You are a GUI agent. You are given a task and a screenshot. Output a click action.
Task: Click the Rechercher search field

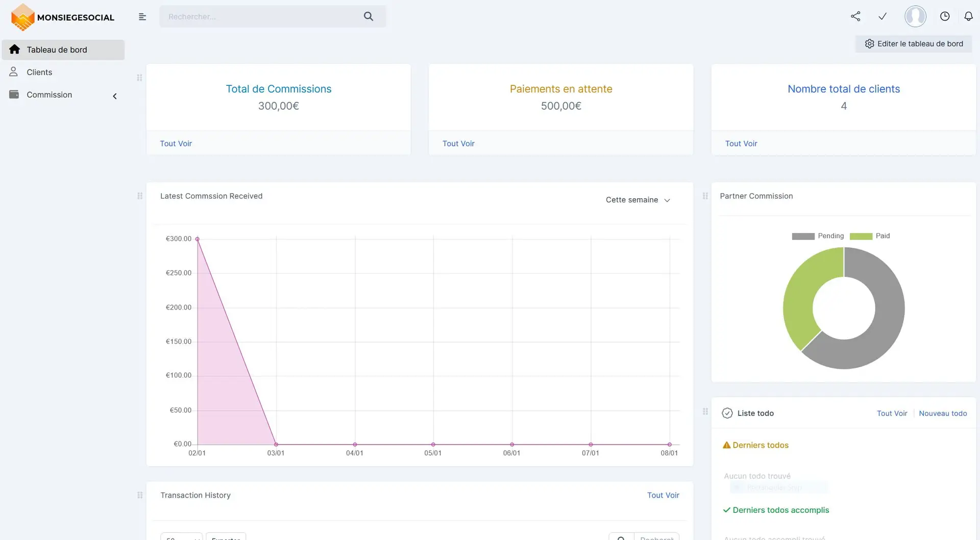point(260,17)
